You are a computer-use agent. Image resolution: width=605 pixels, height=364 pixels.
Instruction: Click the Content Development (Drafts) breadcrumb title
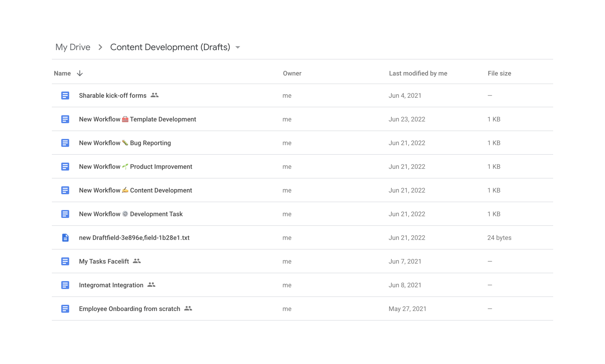[170, 47]
